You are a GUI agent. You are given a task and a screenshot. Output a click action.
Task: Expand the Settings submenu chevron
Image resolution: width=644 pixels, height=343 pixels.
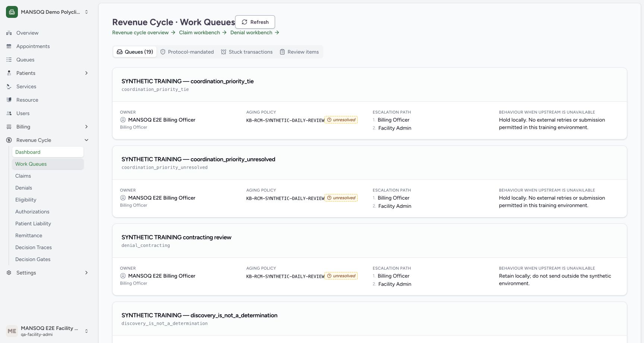[x=86, y=273]
